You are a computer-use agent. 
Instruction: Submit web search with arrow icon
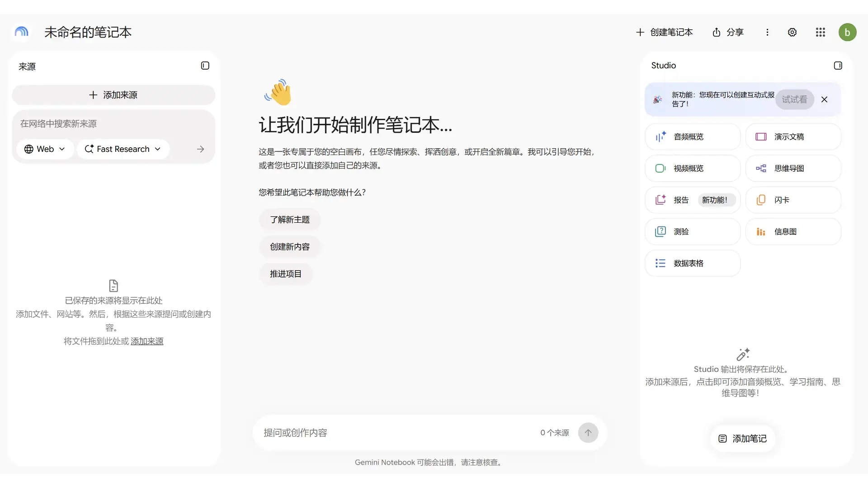[x=200, y=149]
